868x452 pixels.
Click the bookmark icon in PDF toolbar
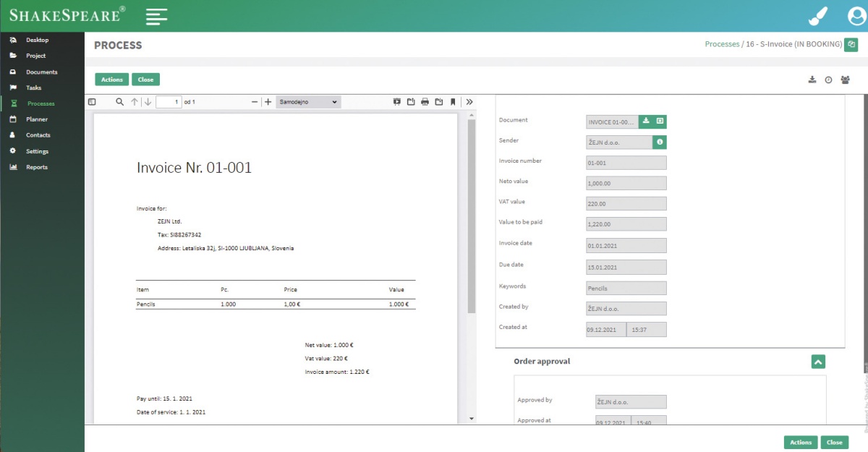453,102
